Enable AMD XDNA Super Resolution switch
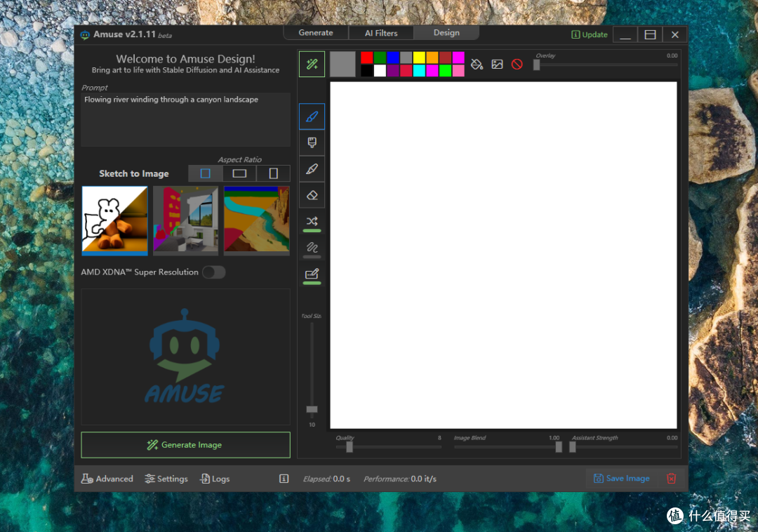Viewport: 758px width, 532px height. click(213, 272)
